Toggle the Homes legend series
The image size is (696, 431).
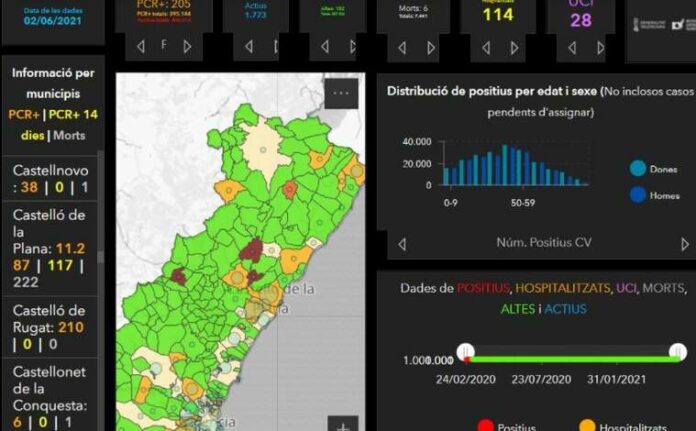(638, 195)
